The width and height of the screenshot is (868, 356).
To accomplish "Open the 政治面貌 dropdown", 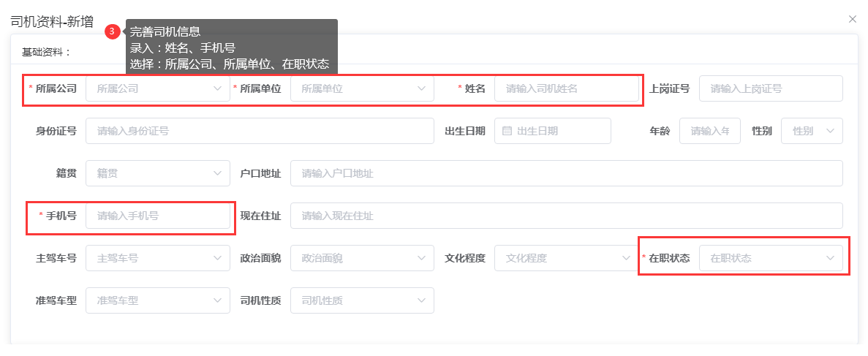I will 362,259.
